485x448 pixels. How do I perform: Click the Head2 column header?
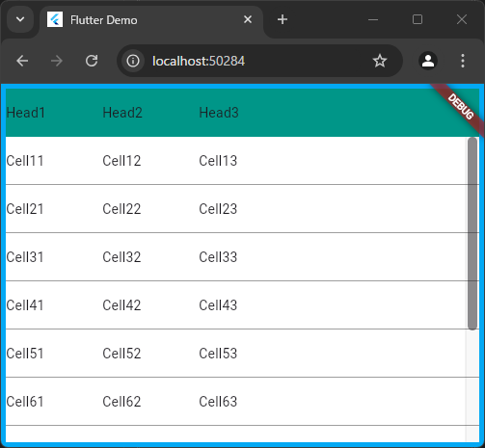coord(122,113)
